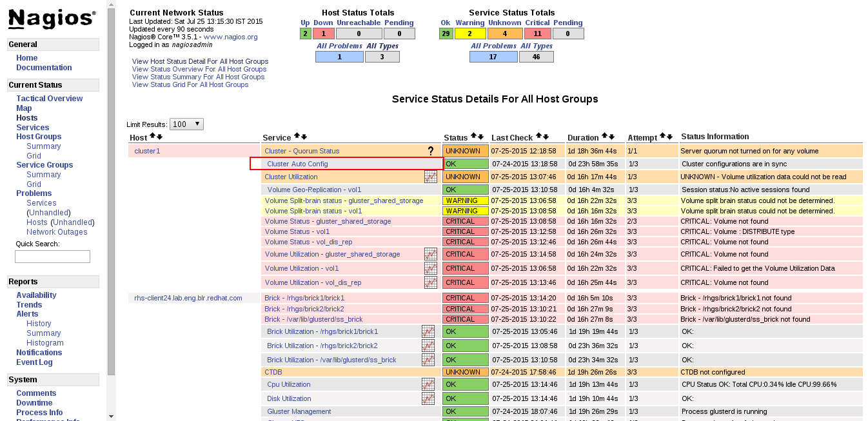Image resolution: width=868 pixels, height=421 pixels.
Task: Open the Cluster Auto Config service
Action: (297, 164)
